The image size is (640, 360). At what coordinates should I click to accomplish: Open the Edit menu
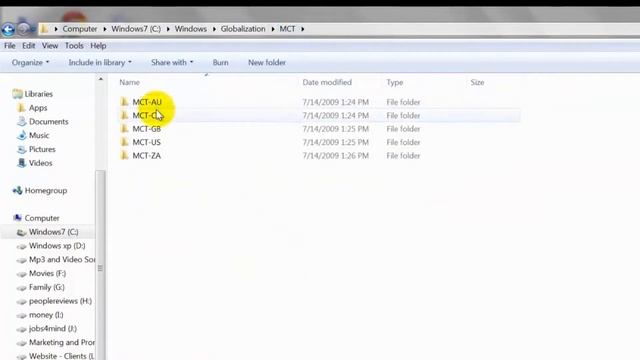29,46
